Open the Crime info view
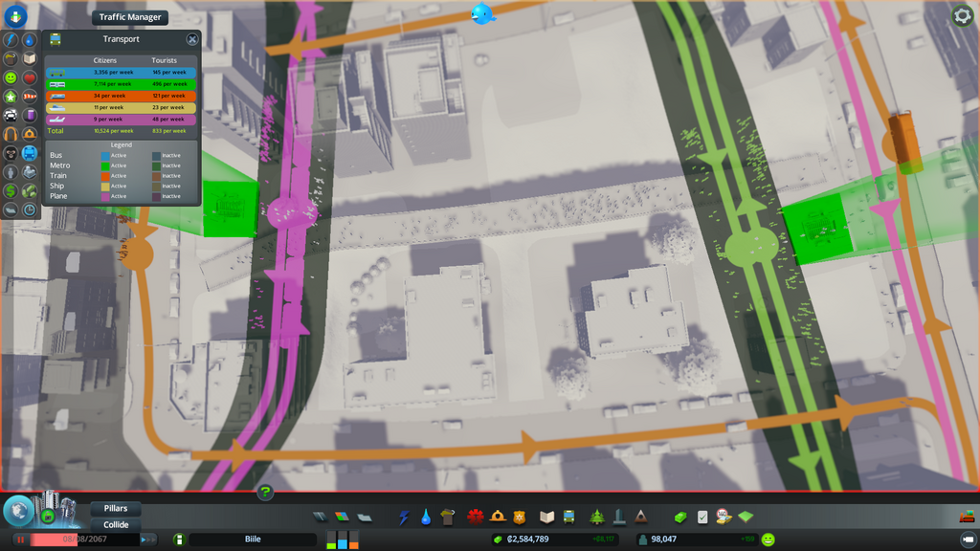The image size is (980, 551). click(x=11, y=153)
